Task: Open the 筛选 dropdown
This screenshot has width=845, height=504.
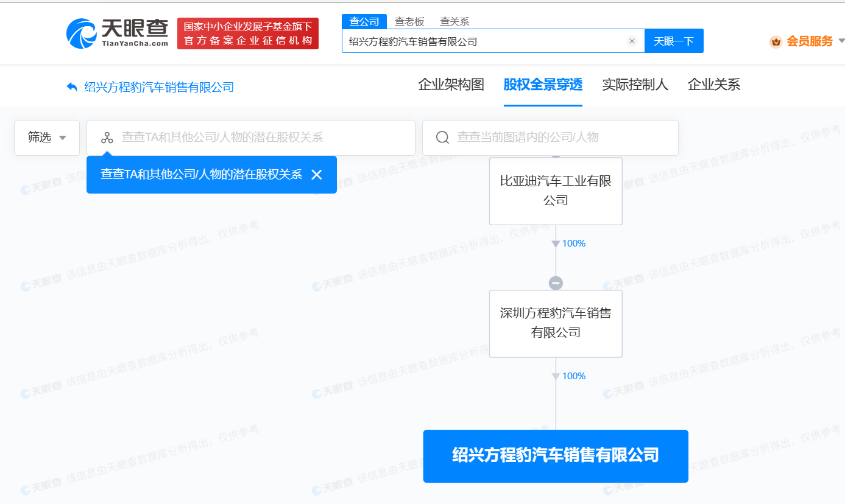Action: [47, 138]
